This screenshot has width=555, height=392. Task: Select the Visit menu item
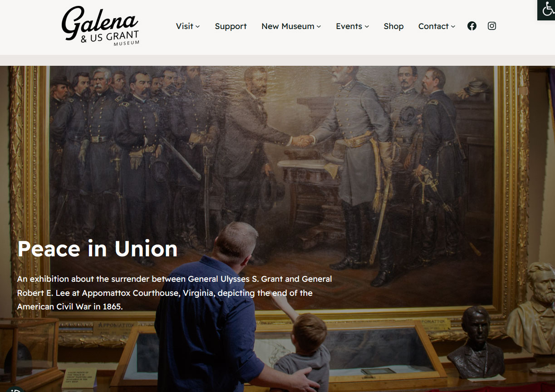[185, 26]
